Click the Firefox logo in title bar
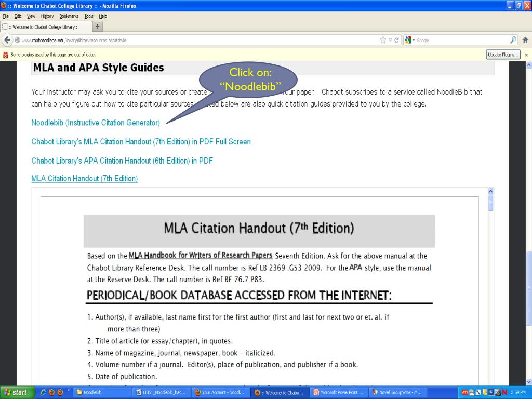The width and height of the screenshot is (532, 399). pyautogui.click(x=4, y=5)
